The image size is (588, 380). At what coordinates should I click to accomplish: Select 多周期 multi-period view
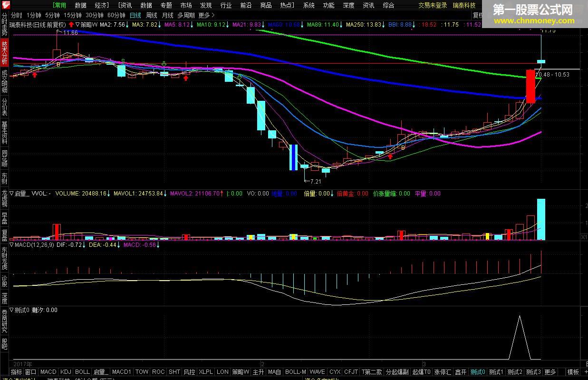point(186,15)
